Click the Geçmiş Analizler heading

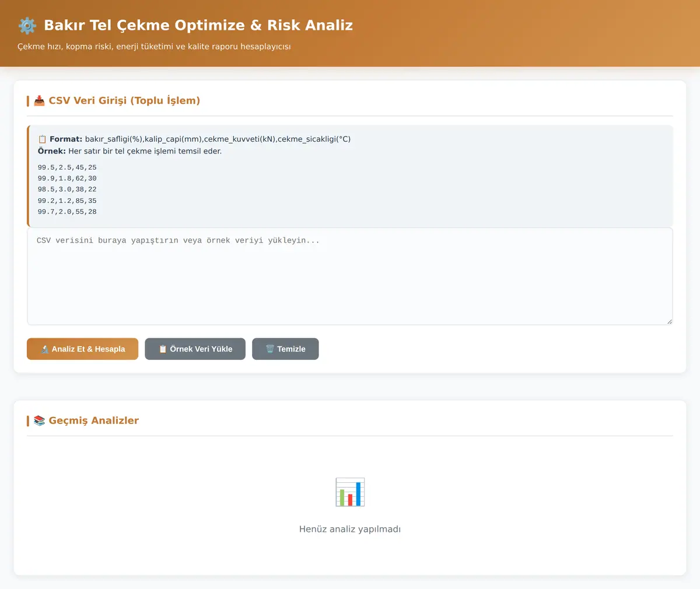point(94,421)
